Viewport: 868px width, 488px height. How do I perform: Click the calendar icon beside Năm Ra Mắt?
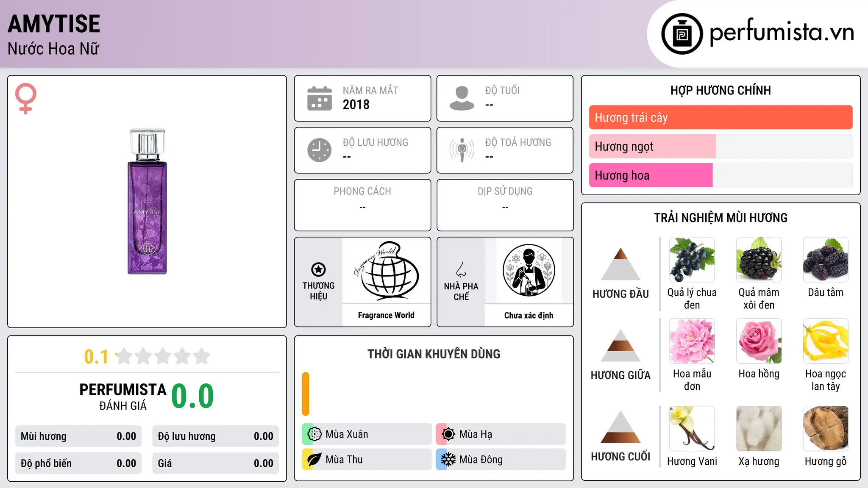pyautogui.click(x=320, y=98)
